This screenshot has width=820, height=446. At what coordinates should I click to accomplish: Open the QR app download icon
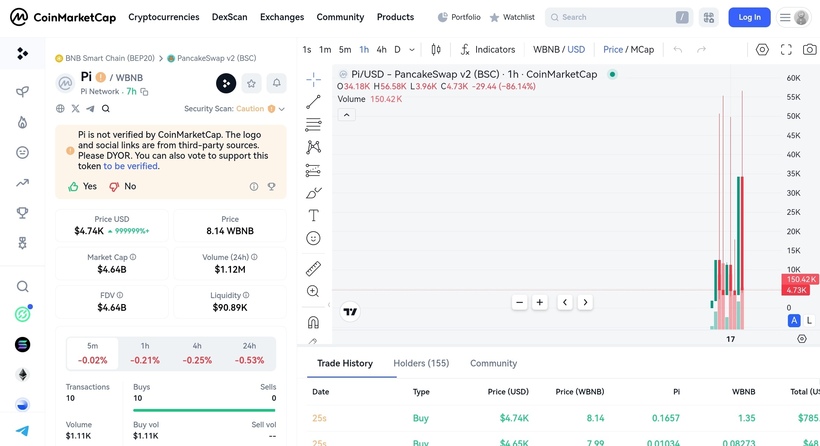(709, 17)
